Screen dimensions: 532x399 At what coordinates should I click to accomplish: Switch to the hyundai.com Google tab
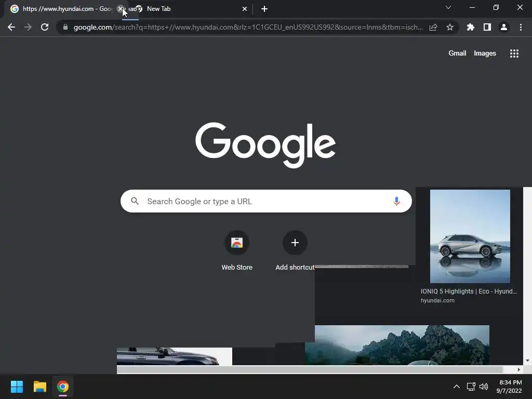point(64,9)
